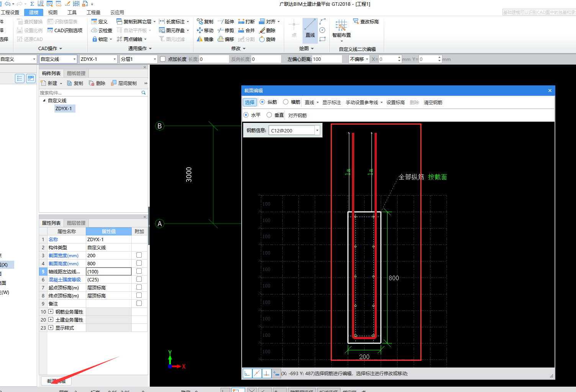
Task: Click the 截面编辑 button at panel bottom
Action: point(56,381)
